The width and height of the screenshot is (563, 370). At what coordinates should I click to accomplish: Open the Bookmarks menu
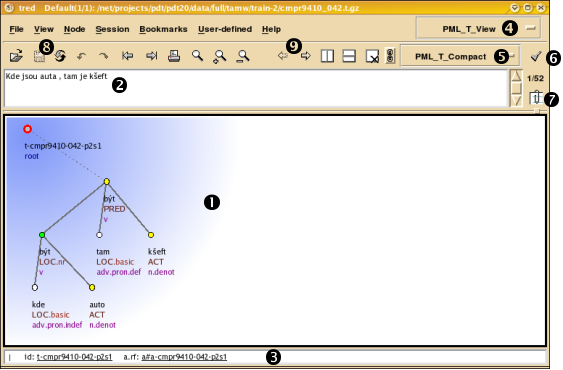click(x=163, y=29)
